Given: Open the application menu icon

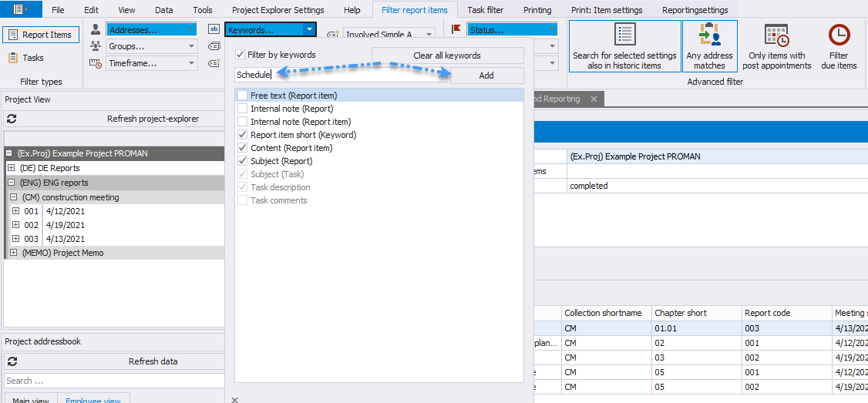Looking at the screenshot, I should (x=21, y=8).
